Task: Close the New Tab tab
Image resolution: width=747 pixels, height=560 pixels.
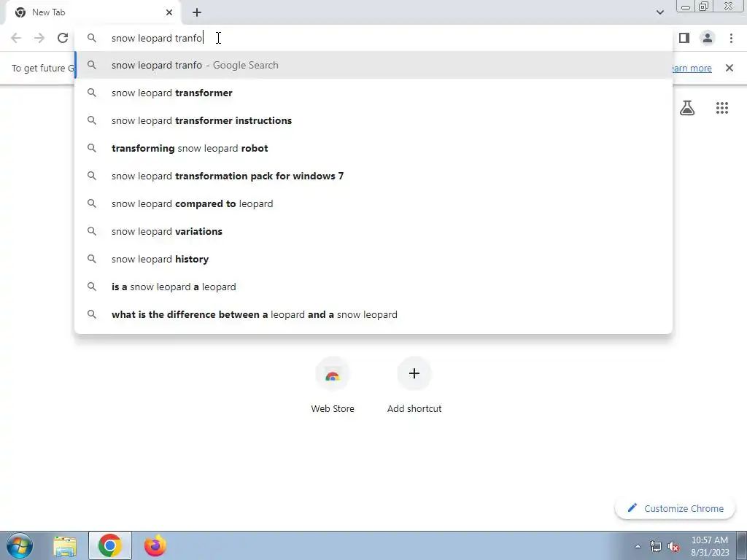Action: click(169, 12)
